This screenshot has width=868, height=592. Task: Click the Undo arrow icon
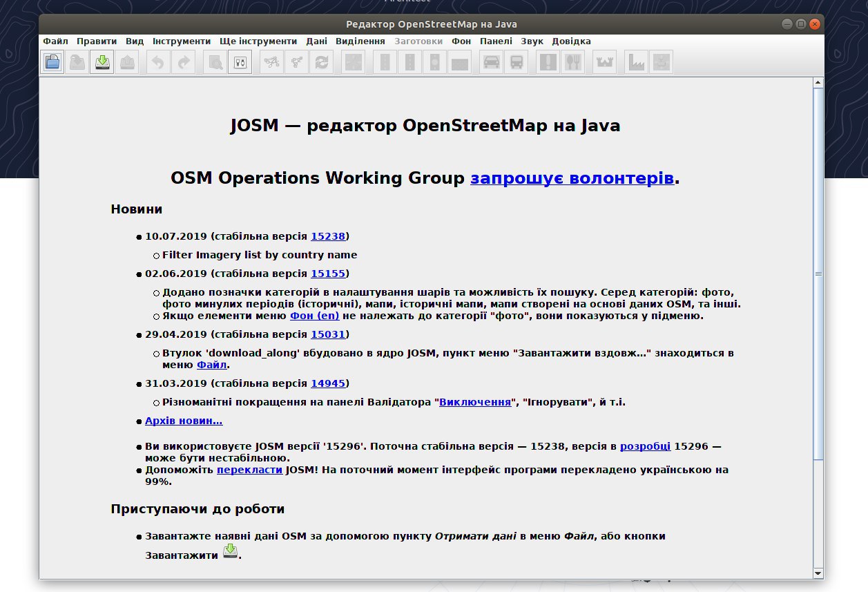tap(159, 62)
